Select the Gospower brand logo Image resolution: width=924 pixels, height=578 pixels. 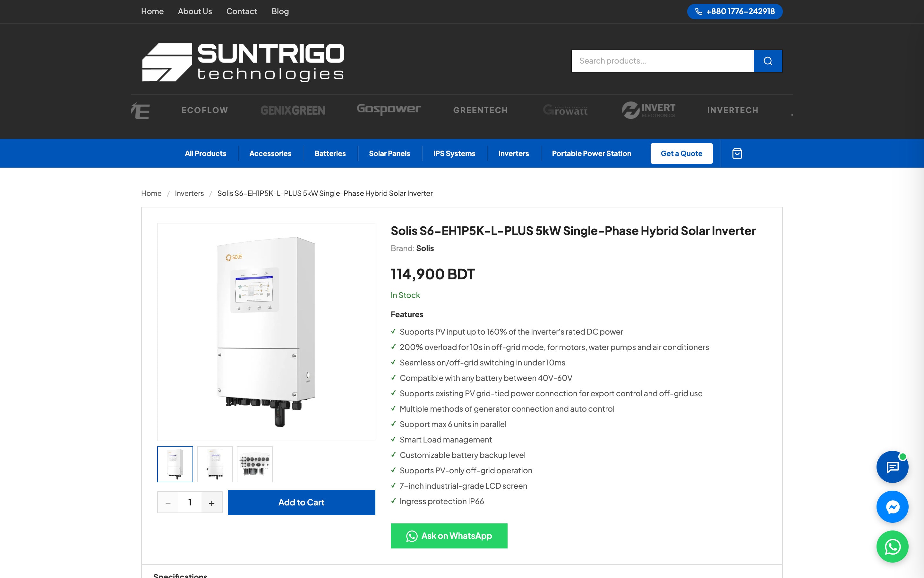[x=389, y=109]
